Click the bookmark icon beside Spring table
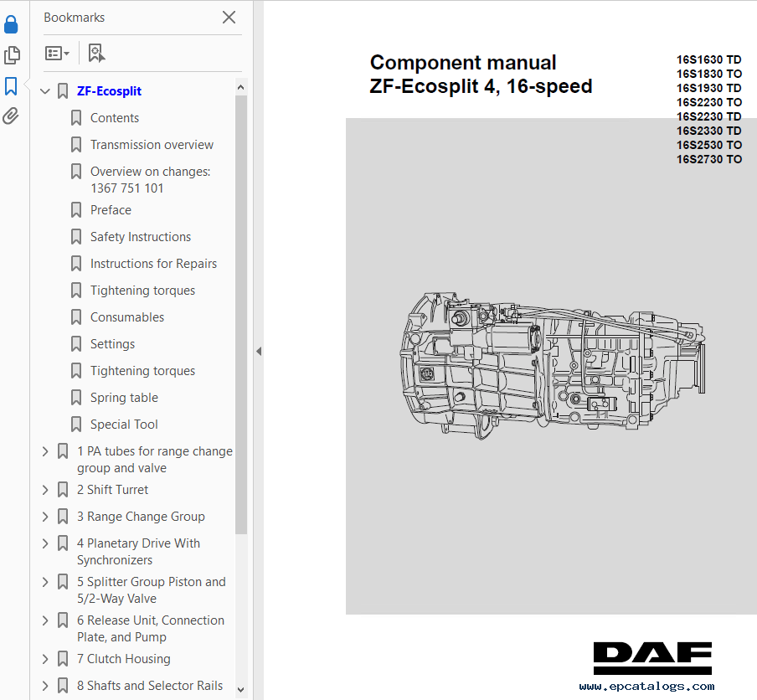Viewport: 757px width, 700px height. point(76,398)
